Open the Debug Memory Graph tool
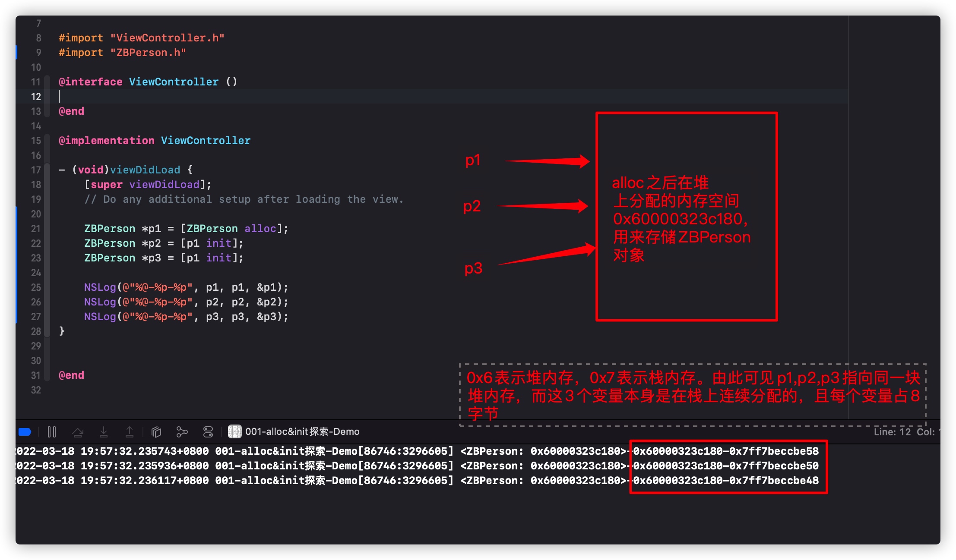This screenshot has width=956, height=560. point(182,432)
